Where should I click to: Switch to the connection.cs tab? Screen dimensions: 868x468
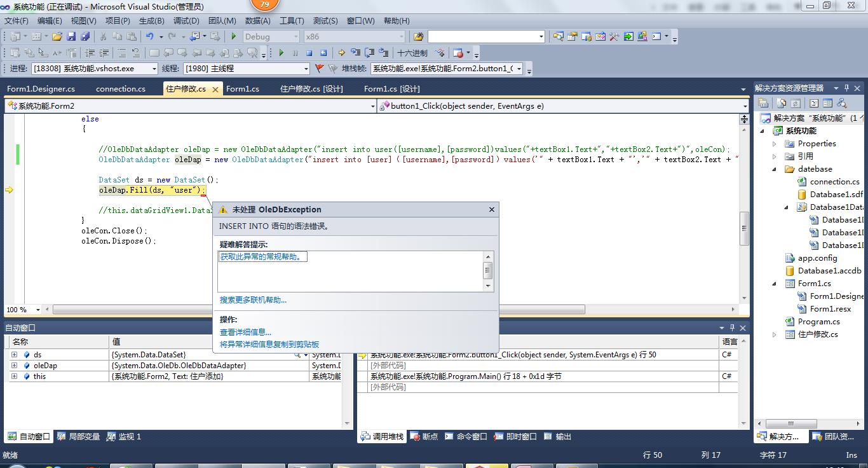tap(121, 89)
